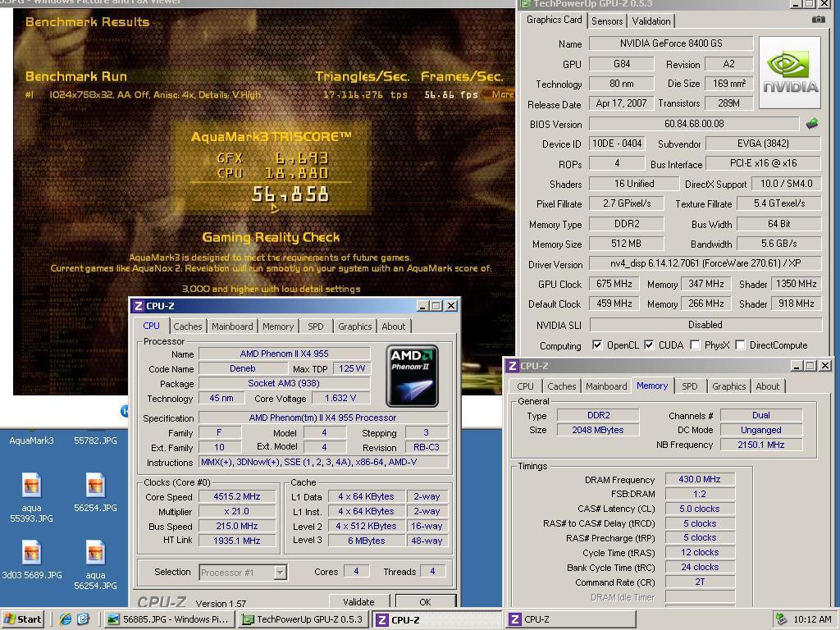Switch to the Validation tab in GPU-Z
This screenshot has height=630, width=840.
coord(651,21)
